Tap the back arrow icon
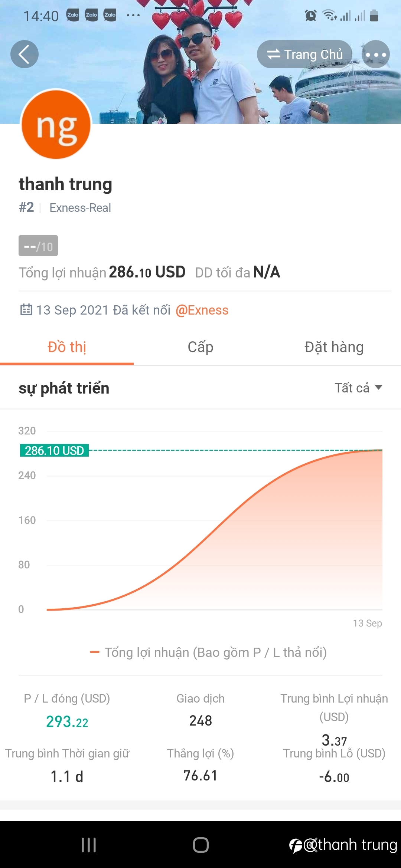Image resolution: width=401 pixels, height=868 pixels. click(25, 54)
